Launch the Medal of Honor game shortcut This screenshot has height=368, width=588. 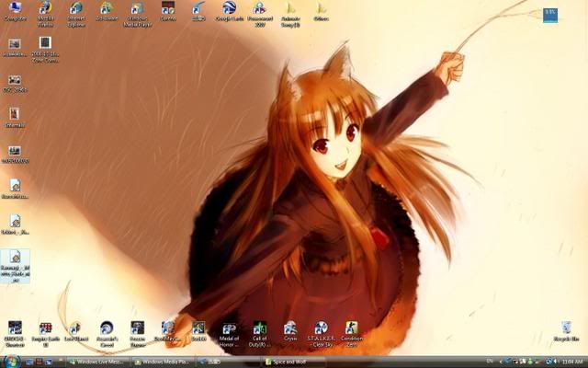(x=229, y=329)
